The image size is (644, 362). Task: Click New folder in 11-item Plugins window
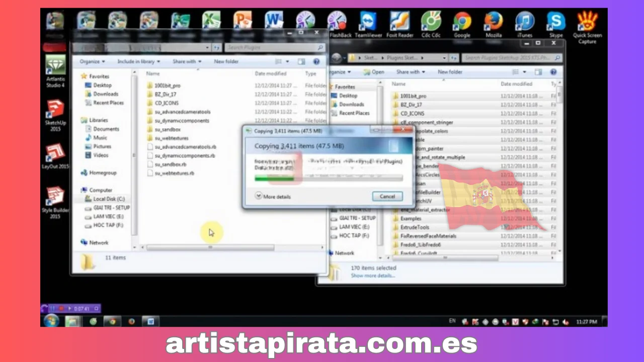(226, 61)
